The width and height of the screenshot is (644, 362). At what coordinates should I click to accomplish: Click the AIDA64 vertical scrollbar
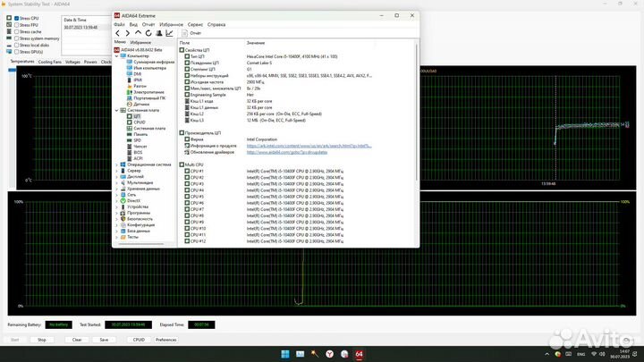click(x=417, y=112)
